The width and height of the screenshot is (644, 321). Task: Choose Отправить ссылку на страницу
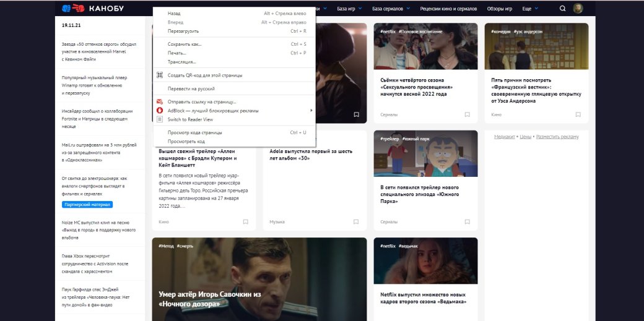(234, 101)
